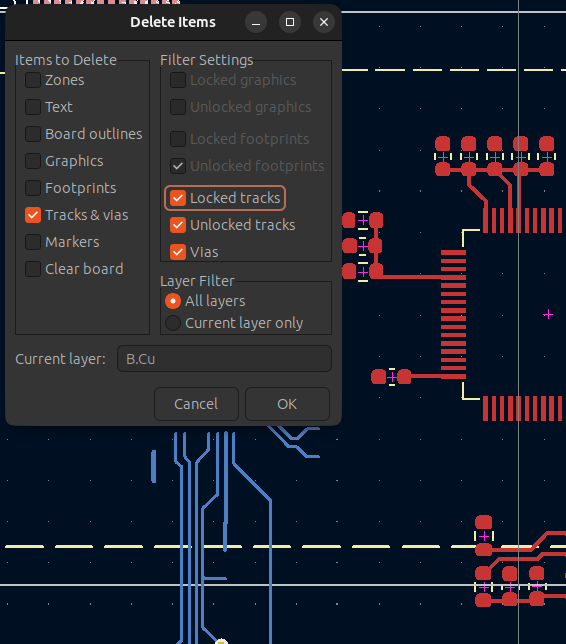Click the Delete Items title bar
Image resolution: width=566 pixels, height=644 pixels.
173,22
